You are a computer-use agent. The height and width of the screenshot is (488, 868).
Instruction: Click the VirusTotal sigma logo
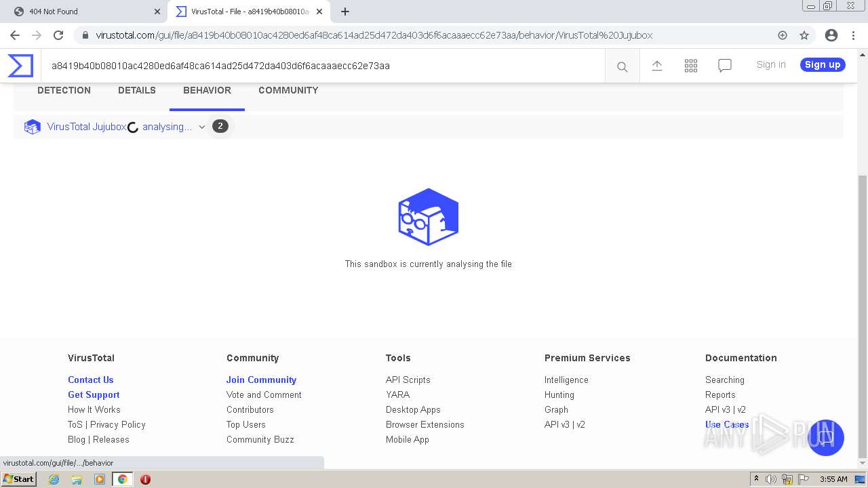click(20, 66)
